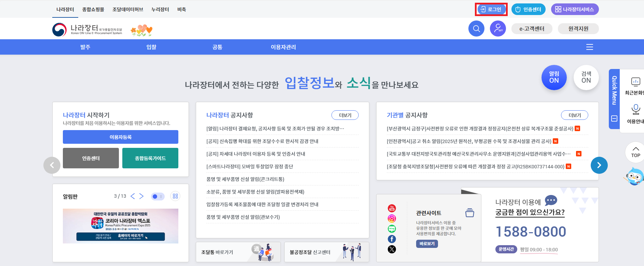Open the 발주 menu
Screen dimensions: 644x266
(85, 47)
